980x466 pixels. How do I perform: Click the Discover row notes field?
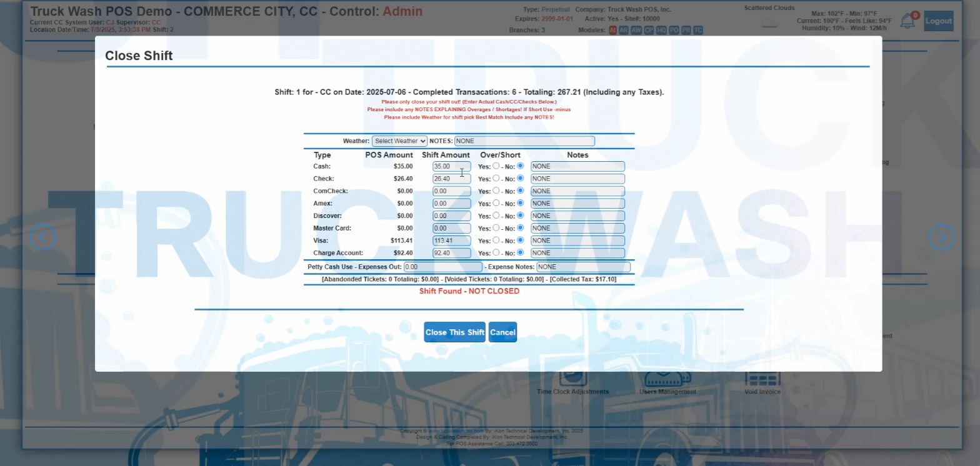pos(577,216)
